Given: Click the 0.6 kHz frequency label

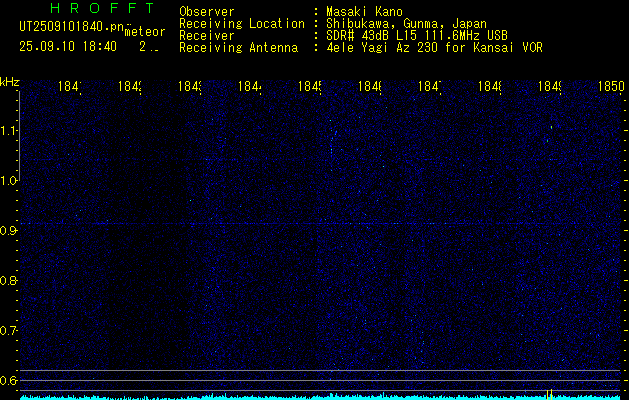Looking at the screenshot, I should (8, 380).
